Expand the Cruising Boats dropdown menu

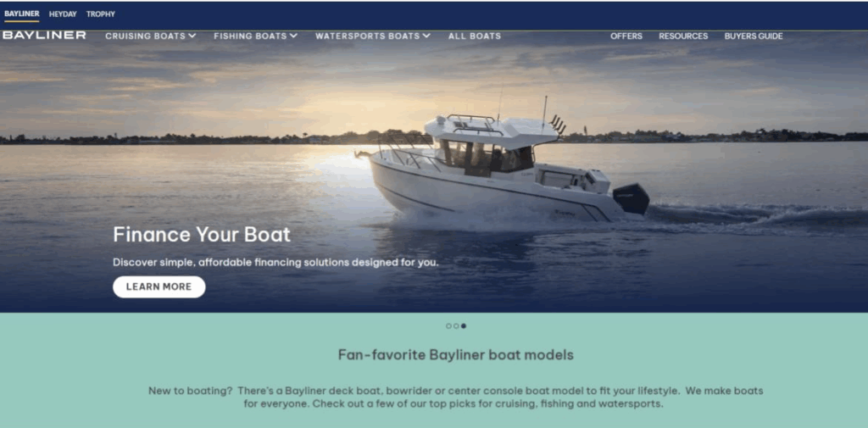click(151, 36)
